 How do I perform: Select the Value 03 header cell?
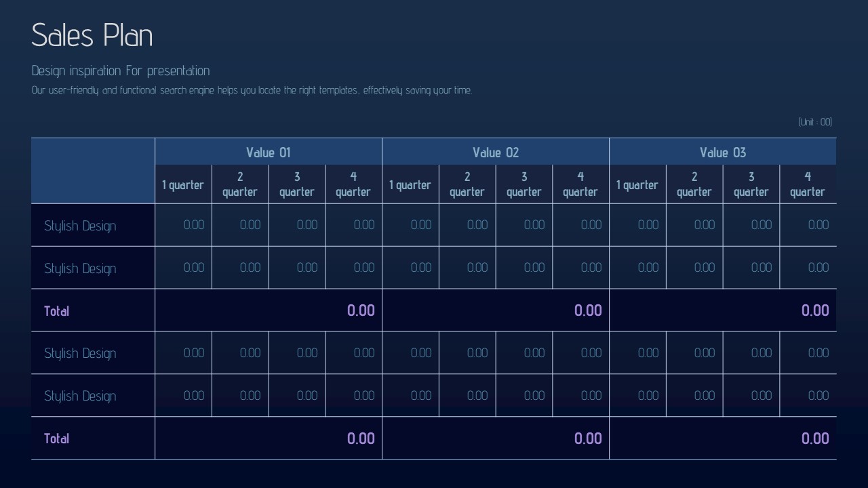tap(723, 152)
